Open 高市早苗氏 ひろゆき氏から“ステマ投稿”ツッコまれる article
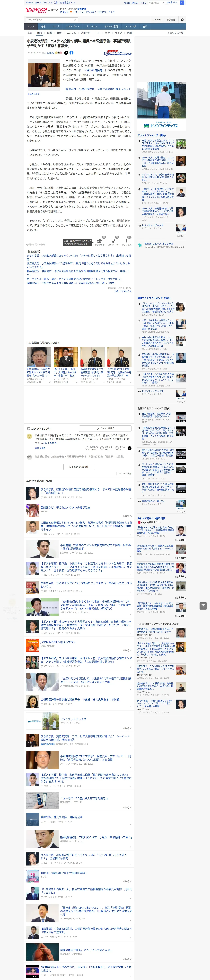The height and width of the screenshot is (980, 210). [86, 584]
